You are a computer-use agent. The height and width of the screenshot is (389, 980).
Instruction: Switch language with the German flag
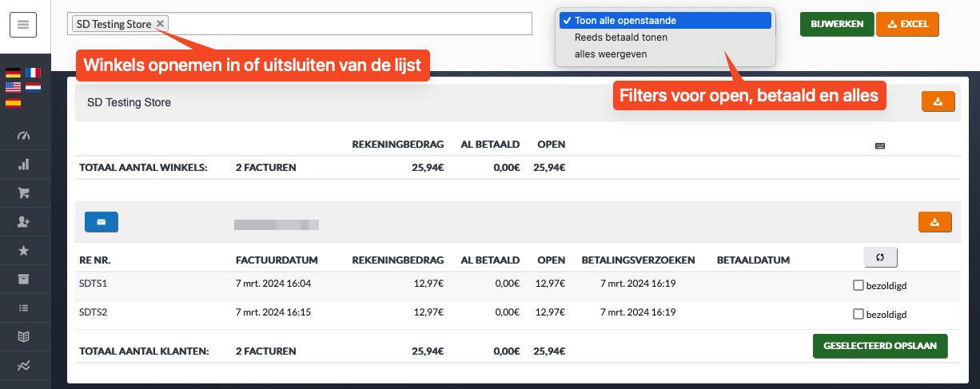click(13, 73)
